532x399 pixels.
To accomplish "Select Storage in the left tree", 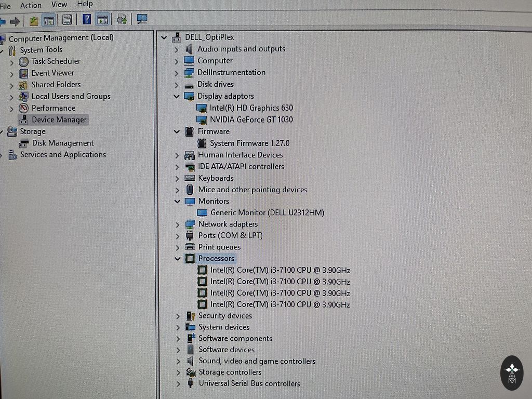I will pyautogui.click(x=33, y=131).
